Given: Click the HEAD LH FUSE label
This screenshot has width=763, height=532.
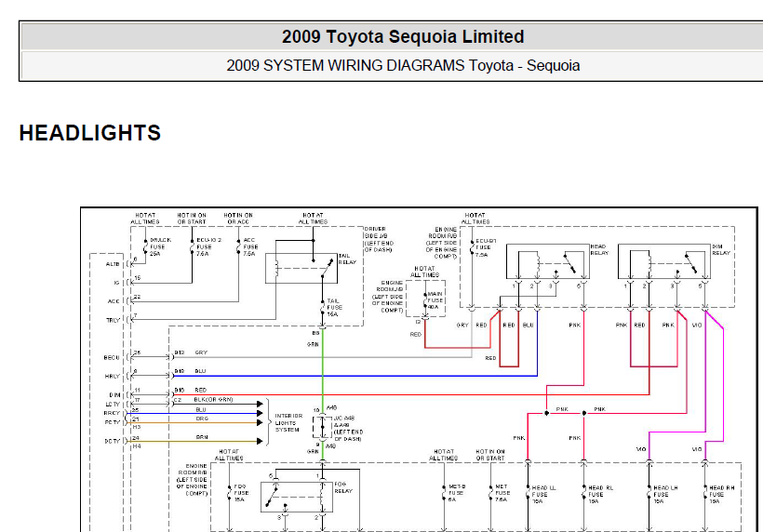Looking at the screenshot, I should [x=665, y=494].
